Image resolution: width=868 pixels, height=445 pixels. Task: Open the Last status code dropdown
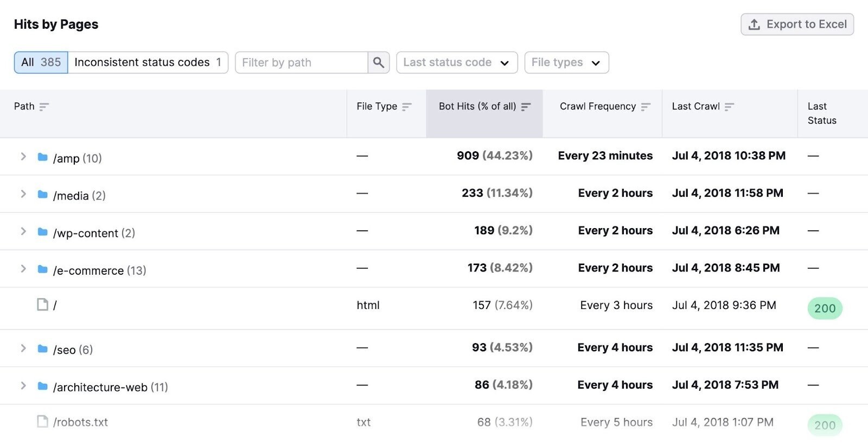(457, 62)
